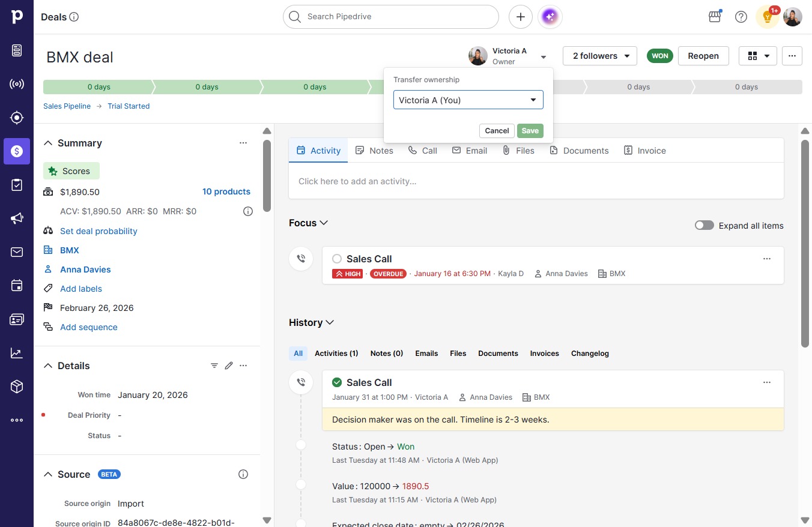Open the 10 products link
This screenshot has height=527, width=812.
(226, 191)
